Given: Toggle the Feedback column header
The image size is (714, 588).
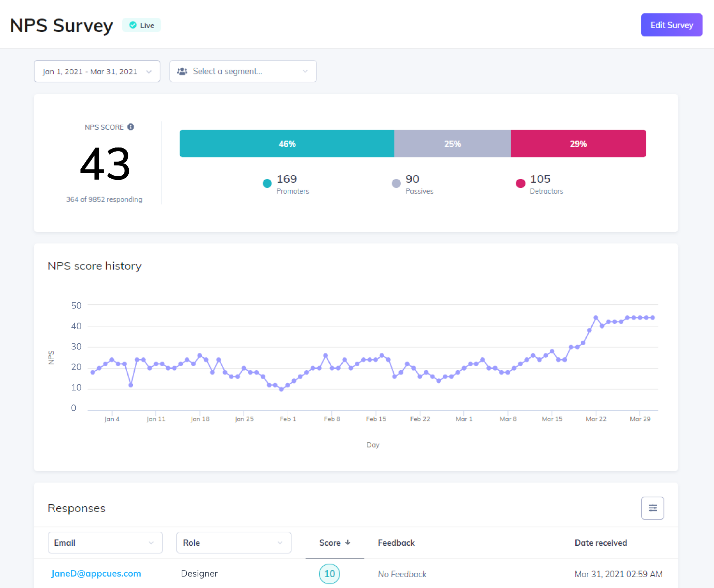Looking at the screenshot, I should pos(396,542).
